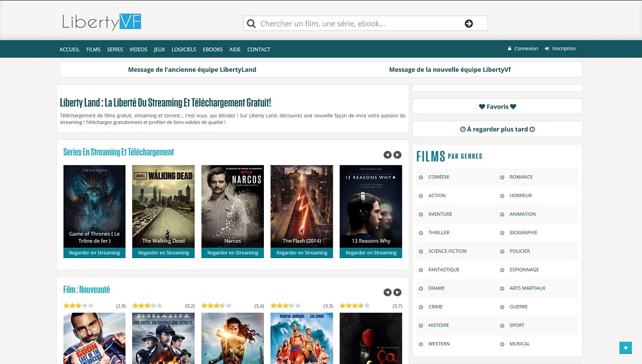The height and width of the screenshot is (364, 642).
Task: Open À regarder plus tard list
Action: 498,129
